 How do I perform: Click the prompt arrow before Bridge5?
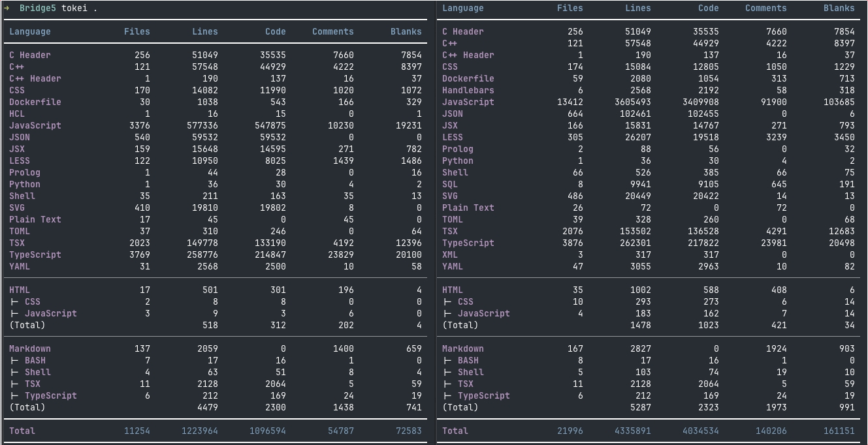click(7, 8)
